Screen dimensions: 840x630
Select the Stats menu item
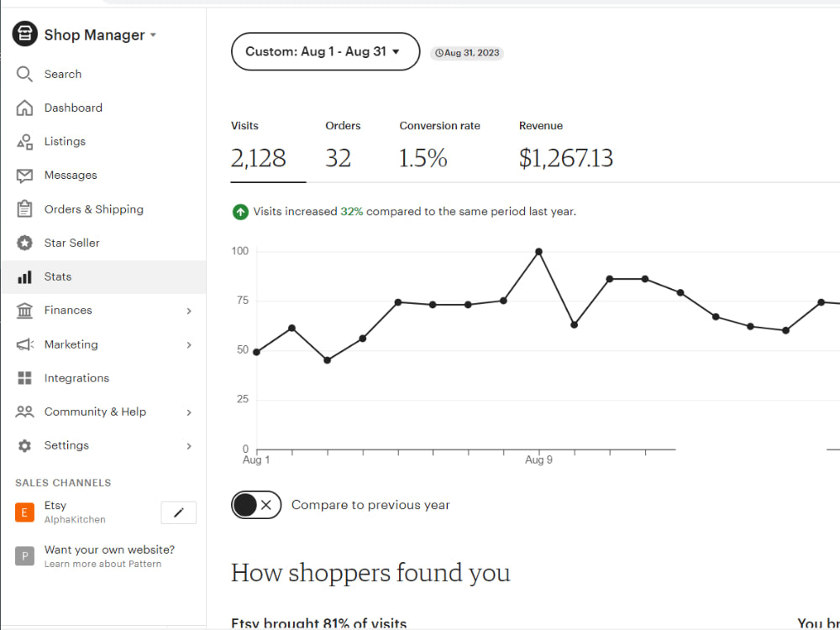tap(103, 277)
